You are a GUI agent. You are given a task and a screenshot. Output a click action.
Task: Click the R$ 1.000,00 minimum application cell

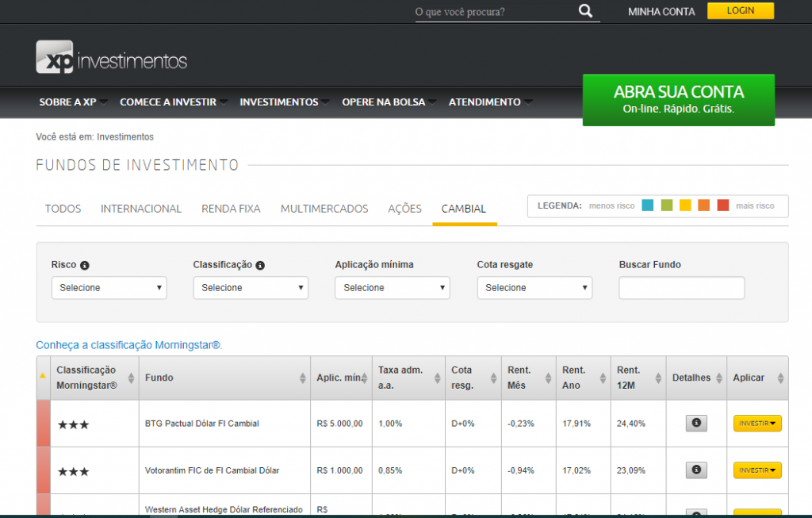pyautogui.click(x=339, y=470)
